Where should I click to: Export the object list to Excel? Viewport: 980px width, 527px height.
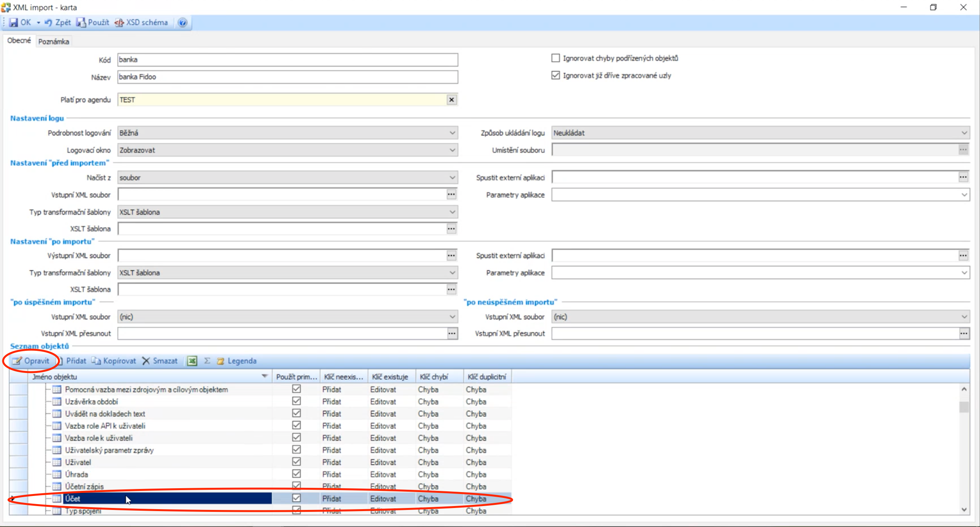pyautogui.click(x=192, y=361)
